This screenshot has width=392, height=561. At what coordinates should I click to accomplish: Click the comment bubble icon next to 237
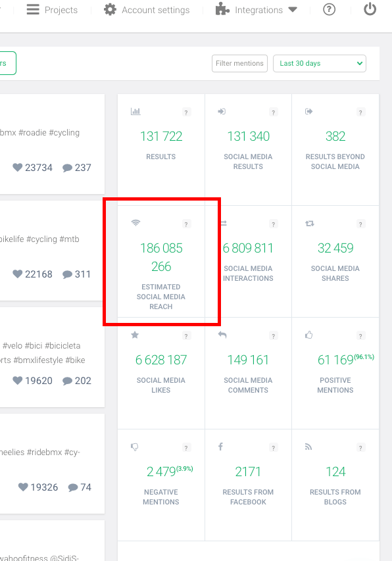coord(67,168)
